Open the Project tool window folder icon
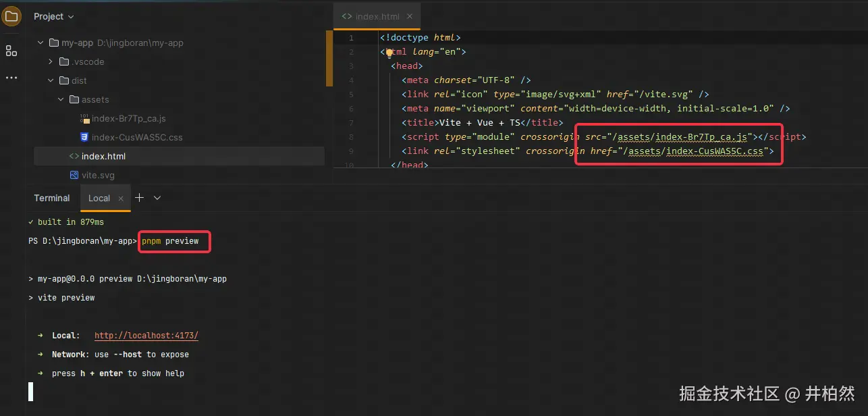Image resolution: width=868 pixels, height=416 pixels. (11, 16)
